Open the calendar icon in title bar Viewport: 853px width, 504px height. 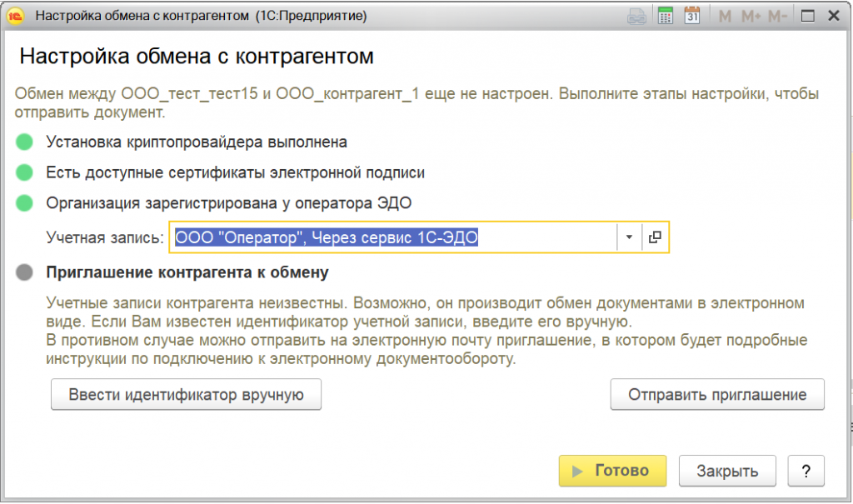(692, 16)
